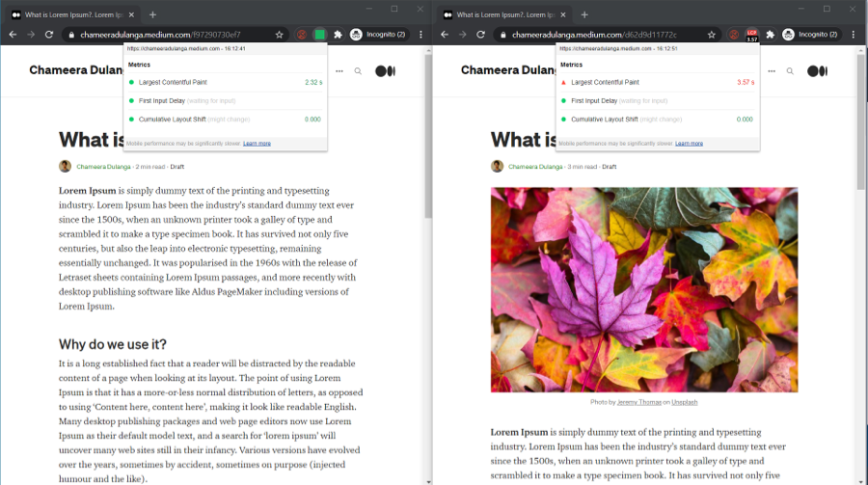Open a new tab in the right window
The height and width of the screenshot is (485, 868).
click(x=584, y=15)
